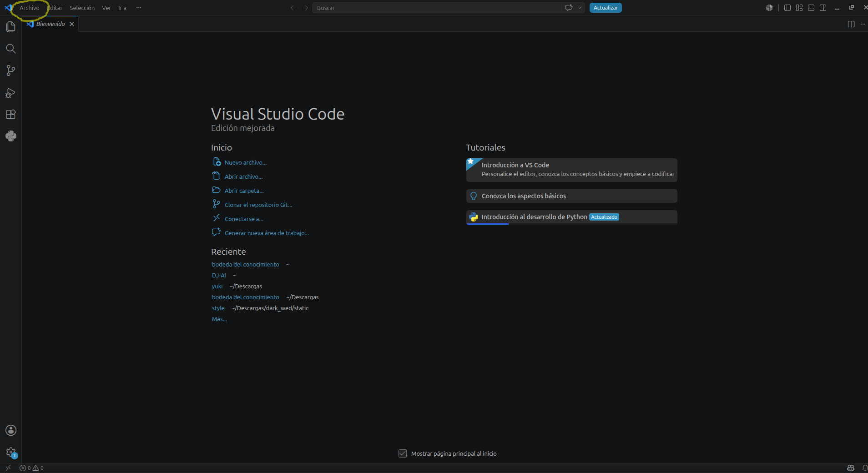Screen dimensions: 868x473
Task: Click the Python tutorial progress bar
Action: click(572, 224)
